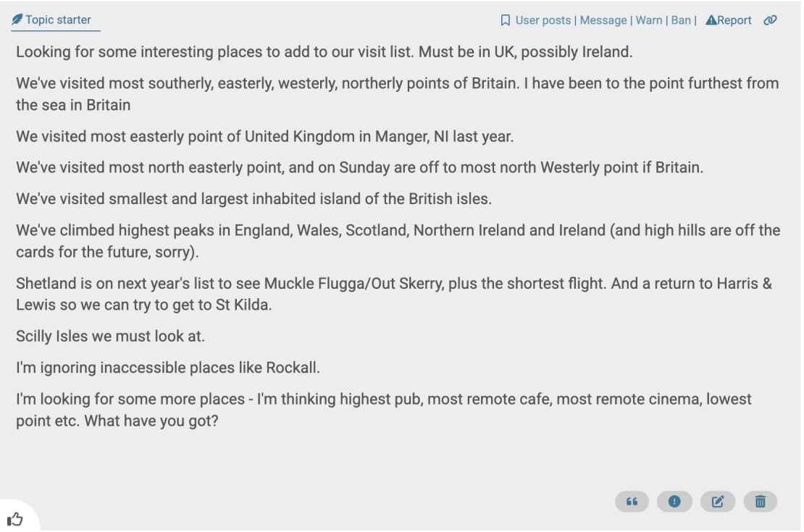
Task: Click the line about Manger, NI
Action: coord(264,136)
